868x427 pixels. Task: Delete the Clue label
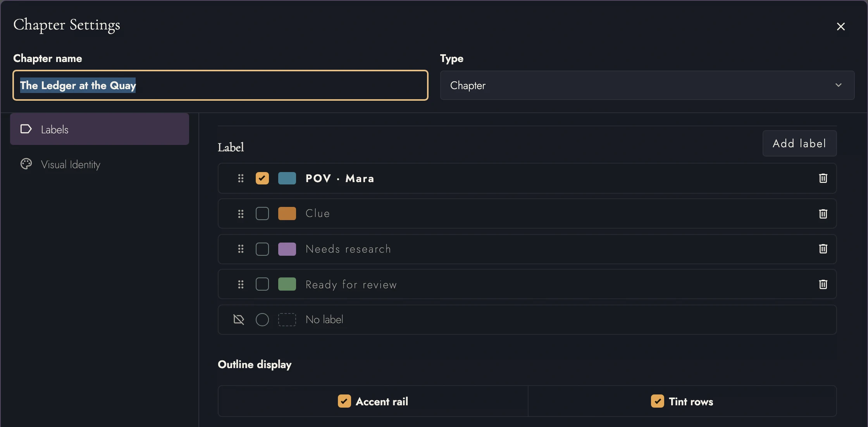tap(823, 213)
